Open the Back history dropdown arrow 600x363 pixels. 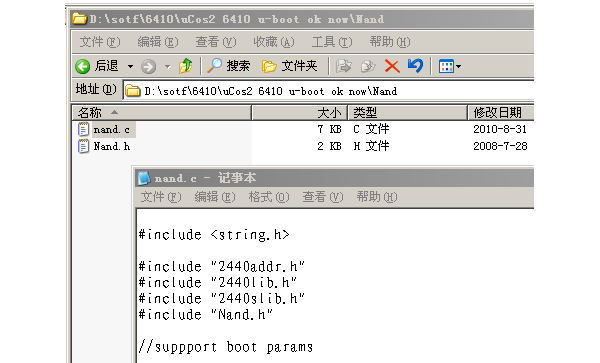pyautogui.click(x=130, y=67)
